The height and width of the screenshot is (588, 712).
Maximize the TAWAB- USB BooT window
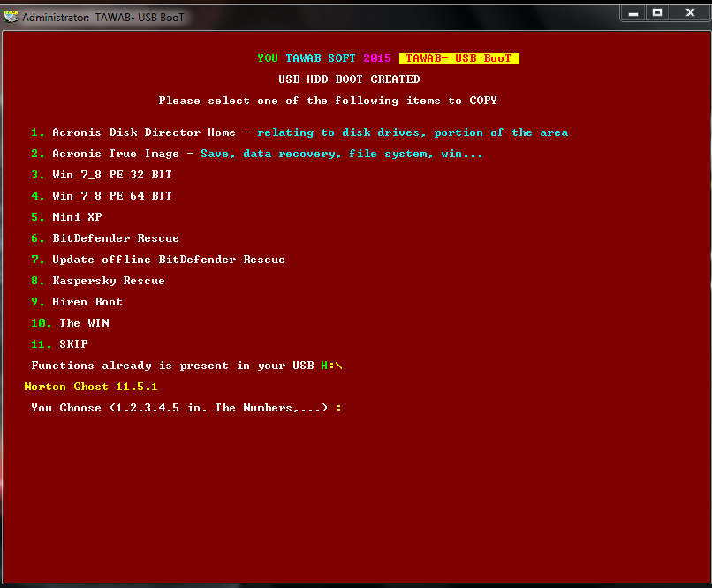[x=657, y=13]
